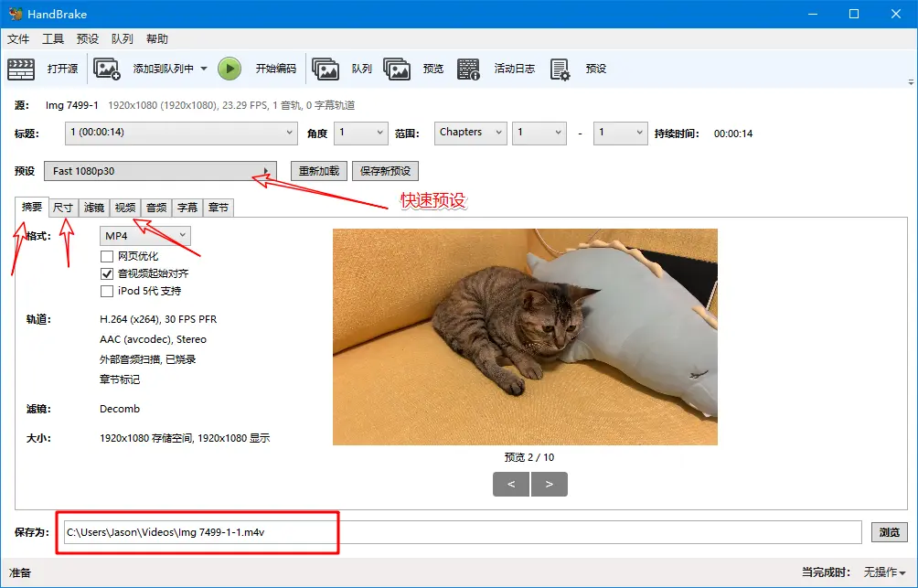Click the AAC (avcodec), Stereo text
Image resolution: width=918 pixels, height=588 pixels.
click(153, 339)
